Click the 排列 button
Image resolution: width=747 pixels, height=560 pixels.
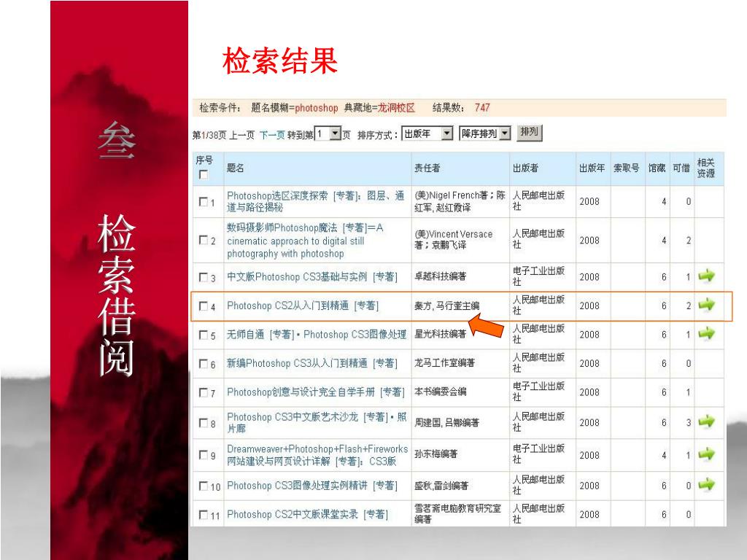tap(530, 133)
